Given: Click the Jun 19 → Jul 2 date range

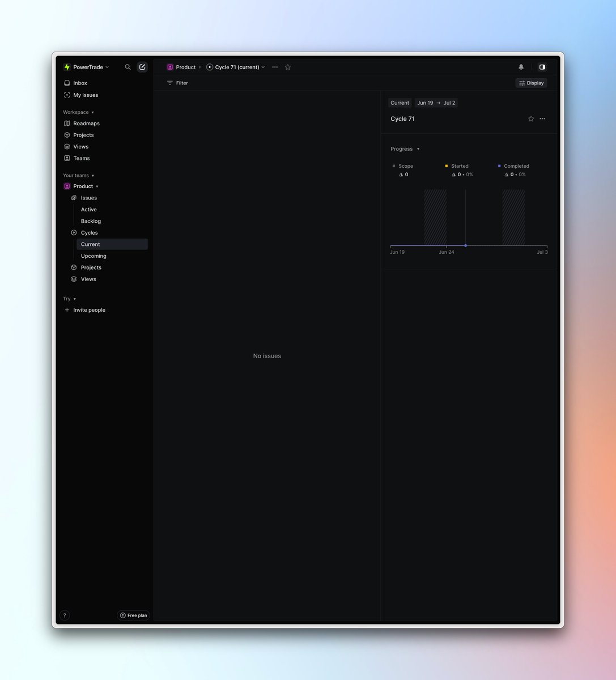Looking at the screenshot, I should (x=436, y=103).
